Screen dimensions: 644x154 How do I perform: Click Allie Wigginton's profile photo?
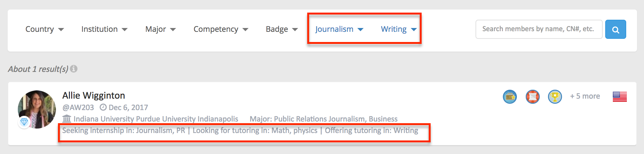click(x=37, y=109)
